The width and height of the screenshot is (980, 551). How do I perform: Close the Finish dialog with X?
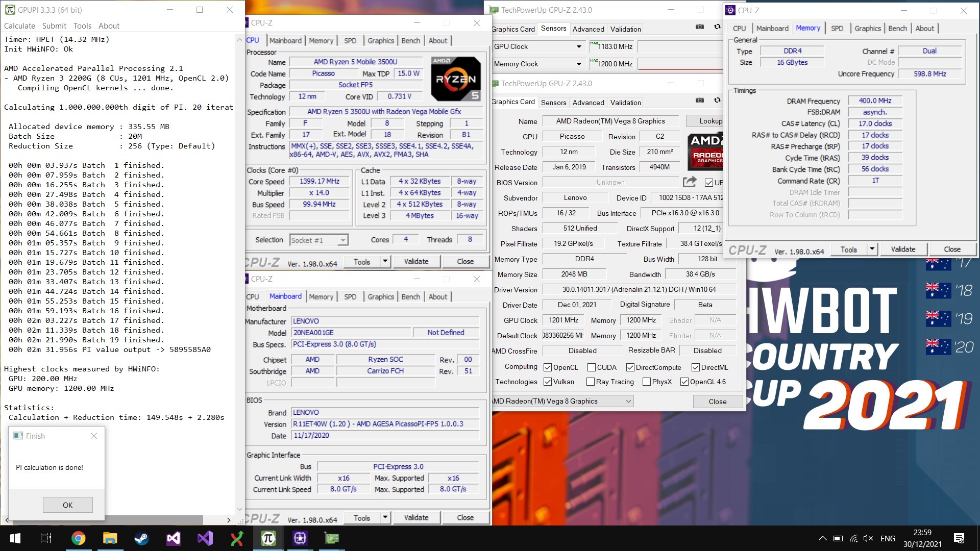[93, 436]
